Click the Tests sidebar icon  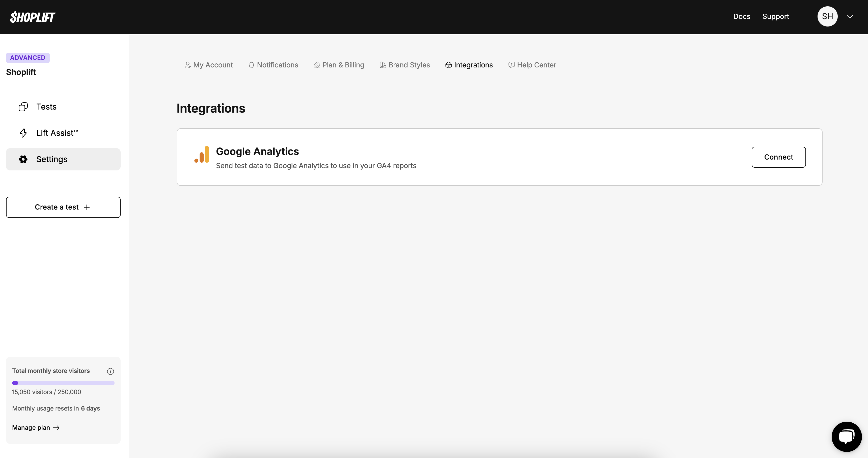click(x=23, y=107)
